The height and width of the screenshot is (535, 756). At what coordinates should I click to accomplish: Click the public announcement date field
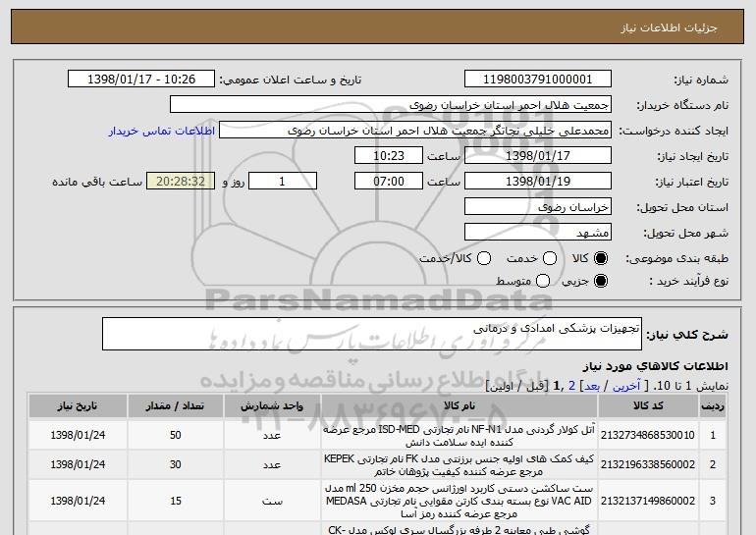[x=141, y=80]
